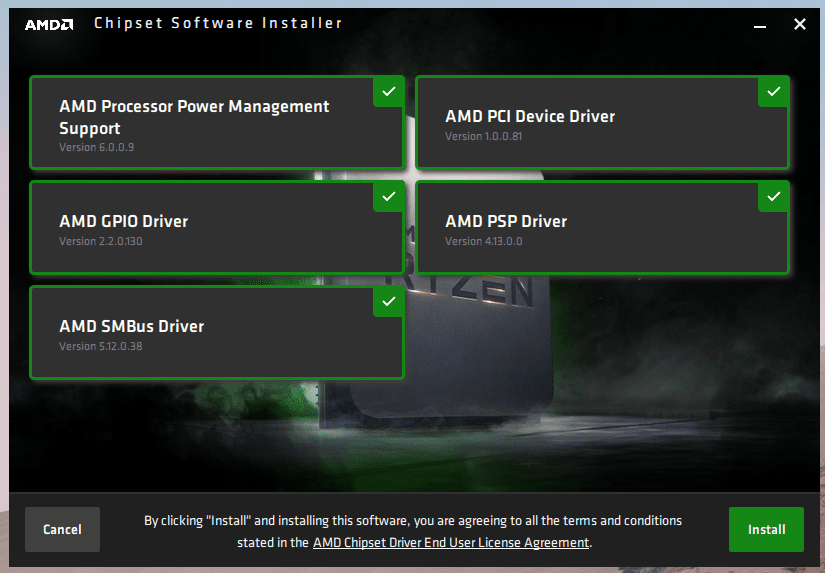Click the AMD logo in title bar

[x=49, y=24]
